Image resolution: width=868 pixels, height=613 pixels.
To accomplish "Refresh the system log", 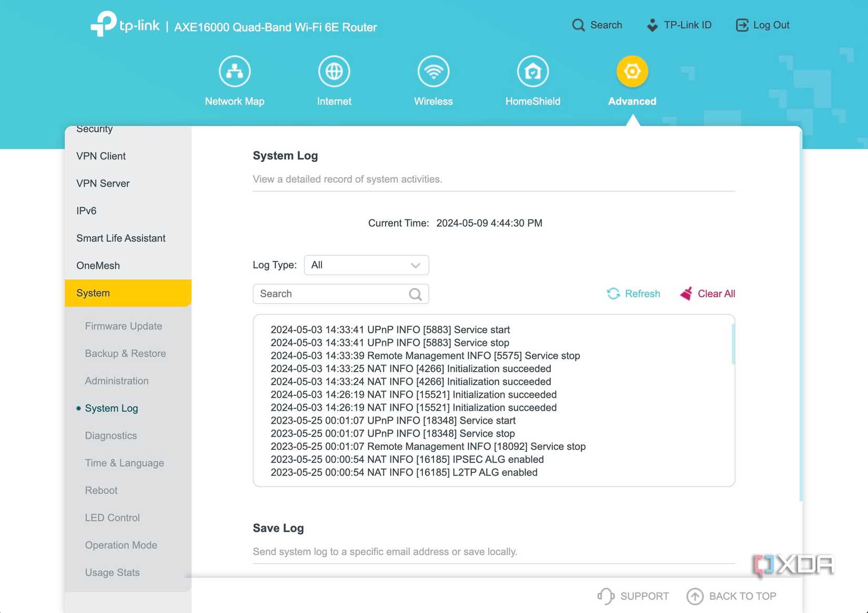I will click(x=633, y=294).
